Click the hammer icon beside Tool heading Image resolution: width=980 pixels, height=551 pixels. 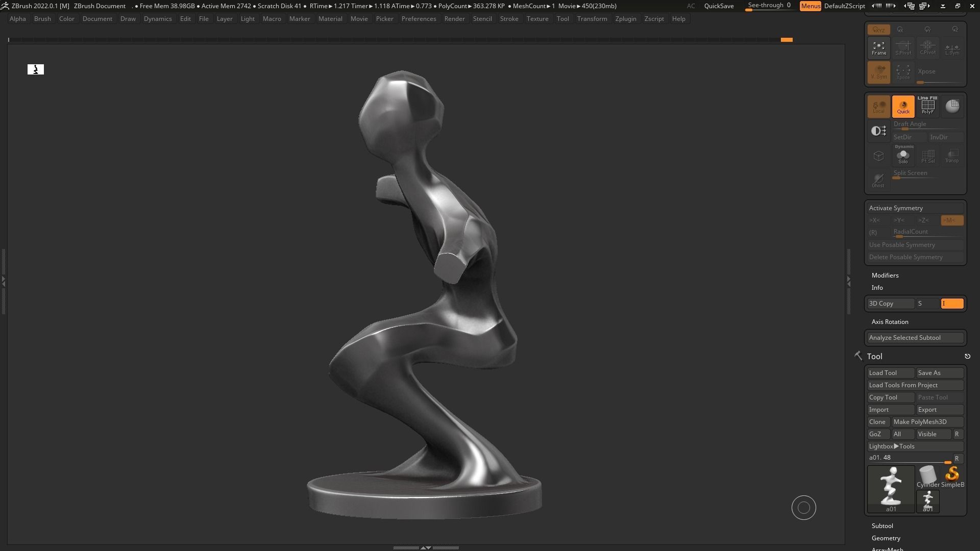click(x=858, y=356)
